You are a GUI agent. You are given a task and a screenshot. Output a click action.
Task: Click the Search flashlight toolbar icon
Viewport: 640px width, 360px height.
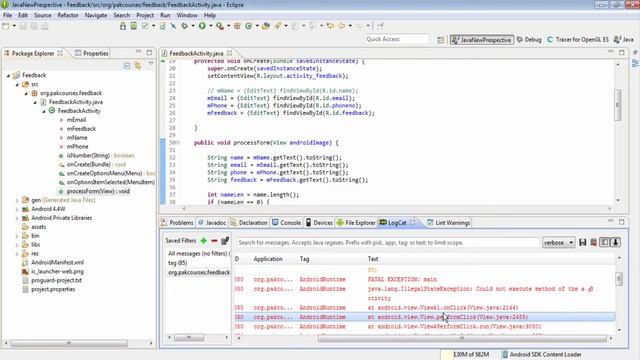click(x=278, y=26)
